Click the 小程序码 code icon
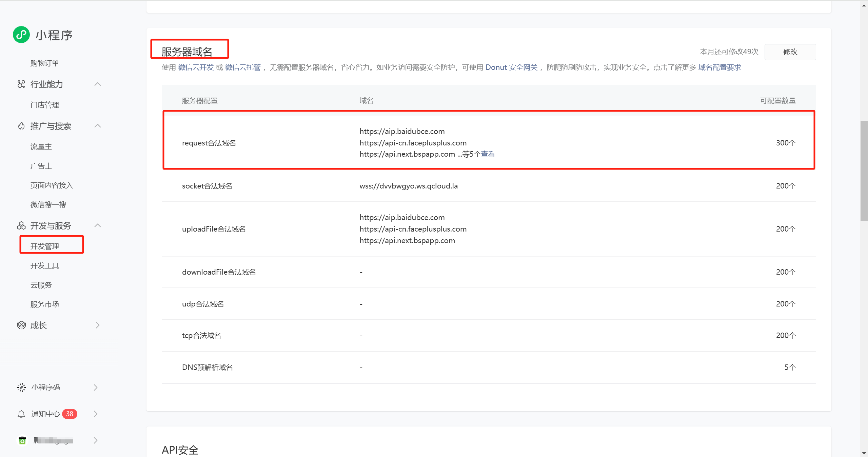868x457 pixels. tap(21, 388)
